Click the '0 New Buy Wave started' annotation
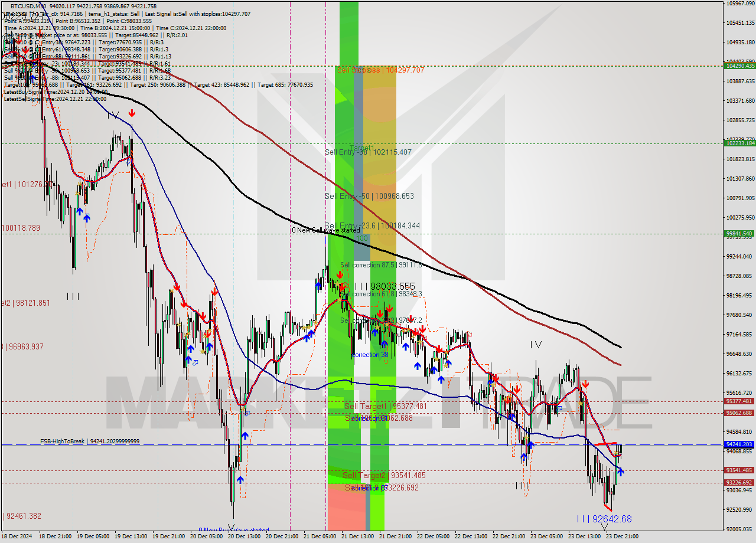 tap(233, 530)
